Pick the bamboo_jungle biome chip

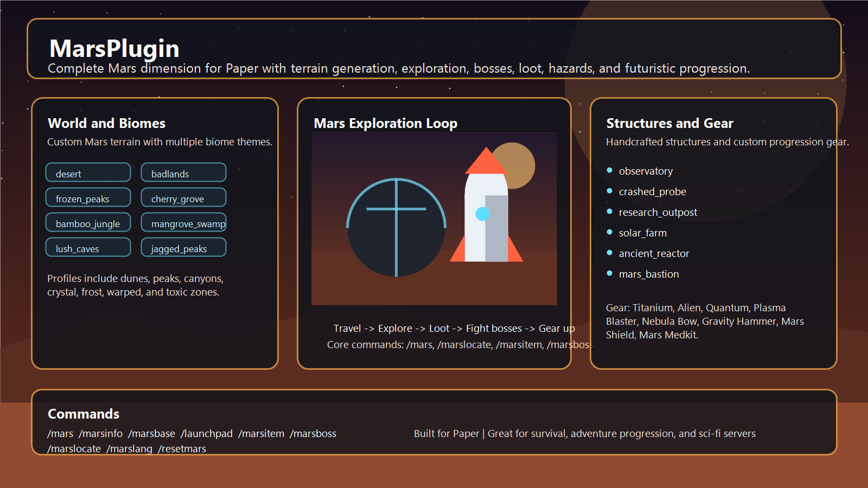[88, 222]
